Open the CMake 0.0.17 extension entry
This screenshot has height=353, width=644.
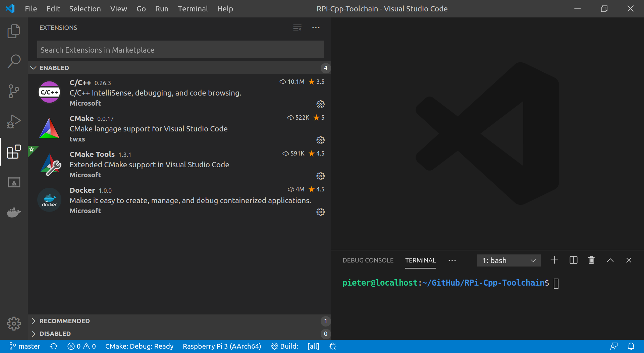coord(179,128)
